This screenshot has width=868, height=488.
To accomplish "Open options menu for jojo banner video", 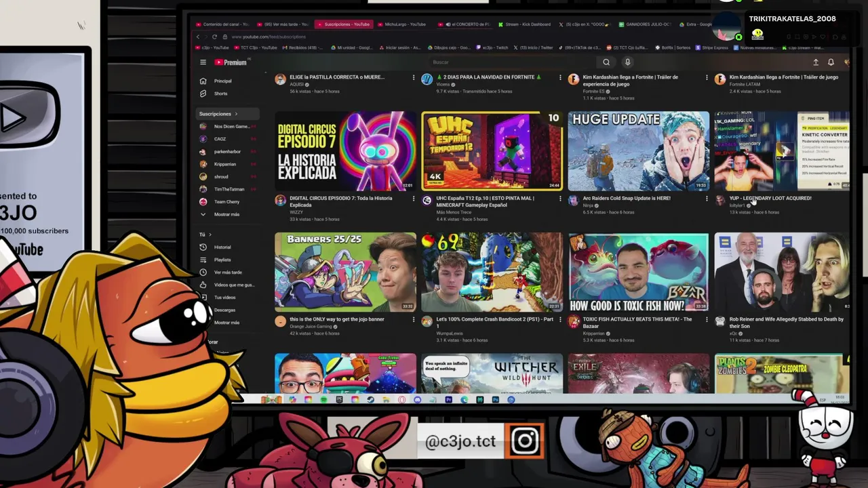I will pos(414,320).
